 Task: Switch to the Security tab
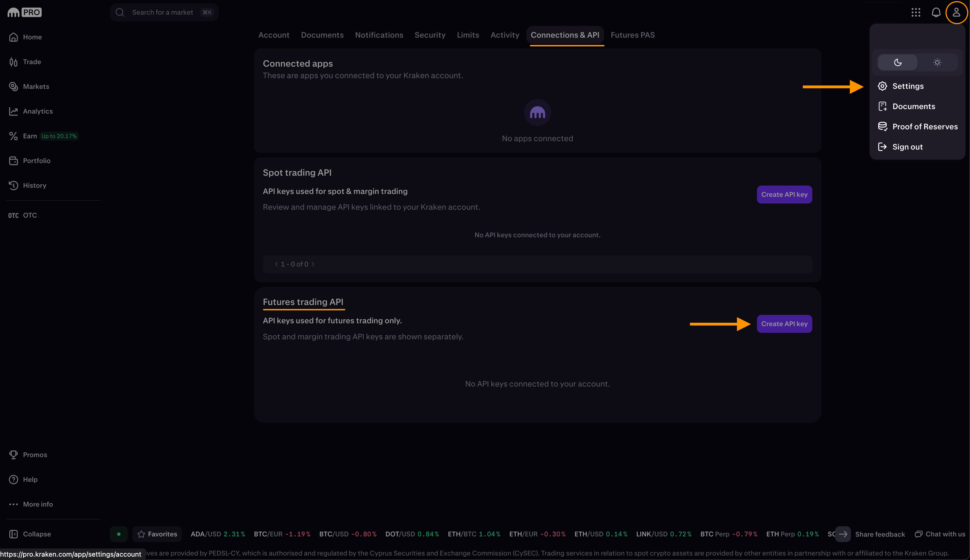pos(430,35)
